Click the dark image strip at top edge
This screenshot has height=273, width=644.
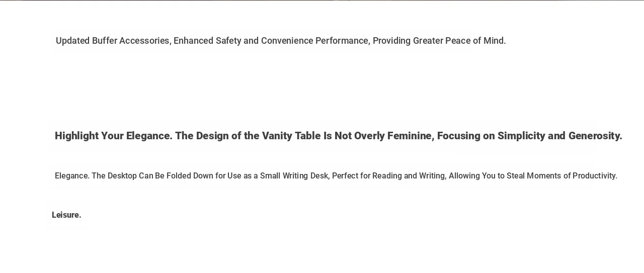pos(322,1)
